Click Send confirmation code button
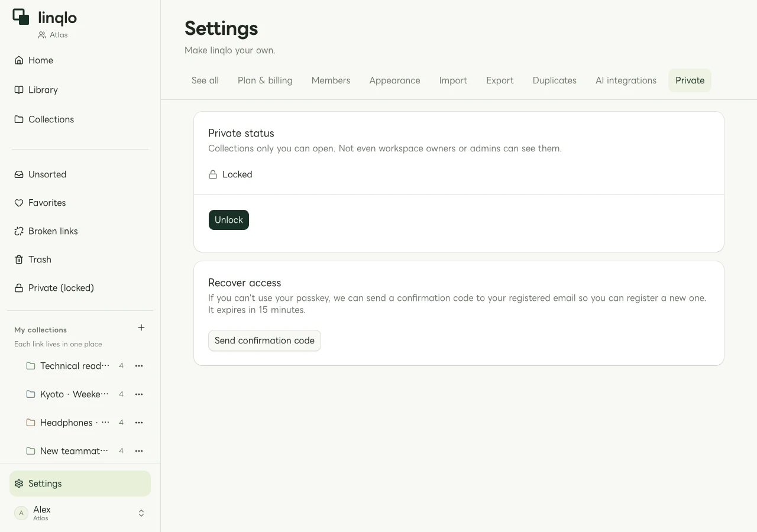Viewport: 757px width, 532px height. tap(264, 340)
